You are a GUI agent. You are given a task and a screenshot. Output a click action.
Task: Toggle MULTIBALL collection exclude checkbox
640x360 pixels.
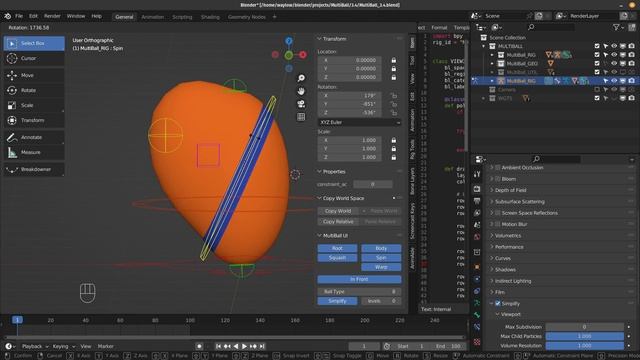pos(597,46)
